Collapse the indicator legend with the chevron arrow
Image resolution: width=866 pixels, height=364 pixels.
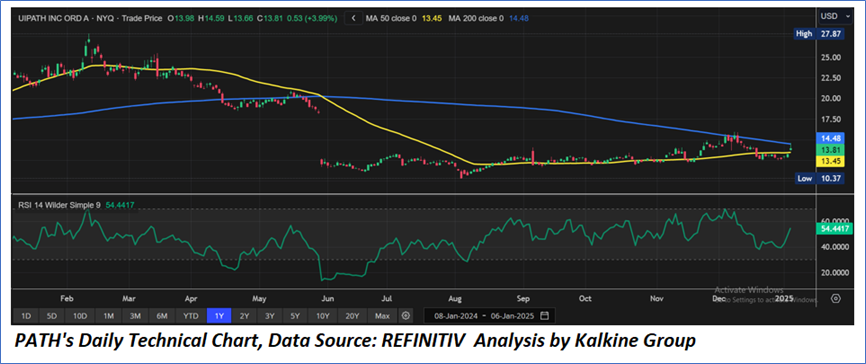coord(353,18)
